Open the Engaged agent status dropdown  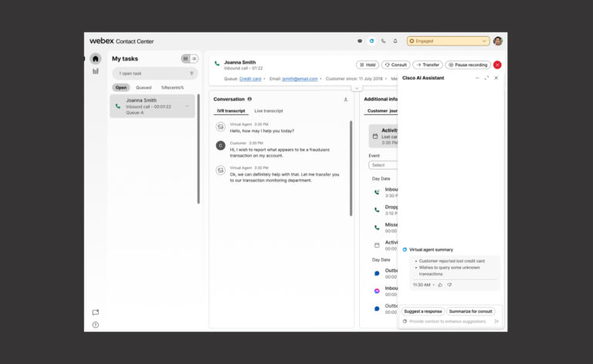[448, 41]
